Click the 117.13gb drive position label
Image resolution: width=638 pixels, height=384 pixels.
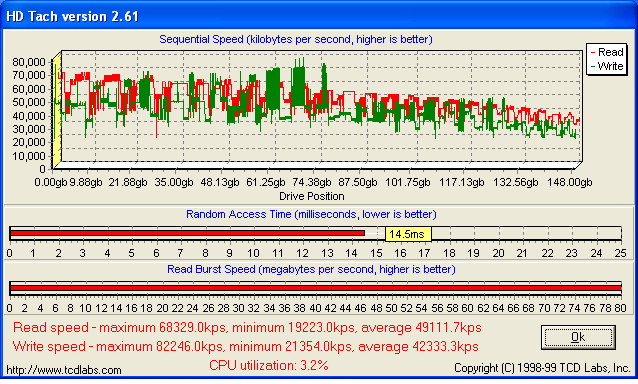(462, 182)
